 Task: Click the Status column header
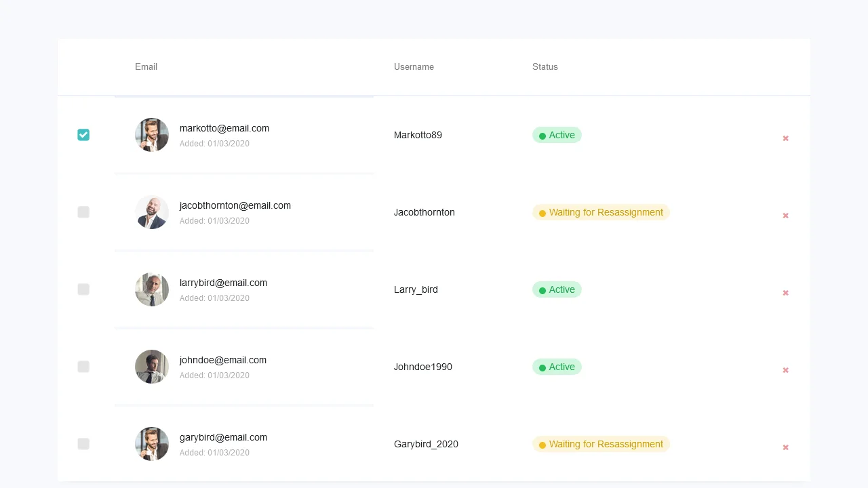coord(545,66)
